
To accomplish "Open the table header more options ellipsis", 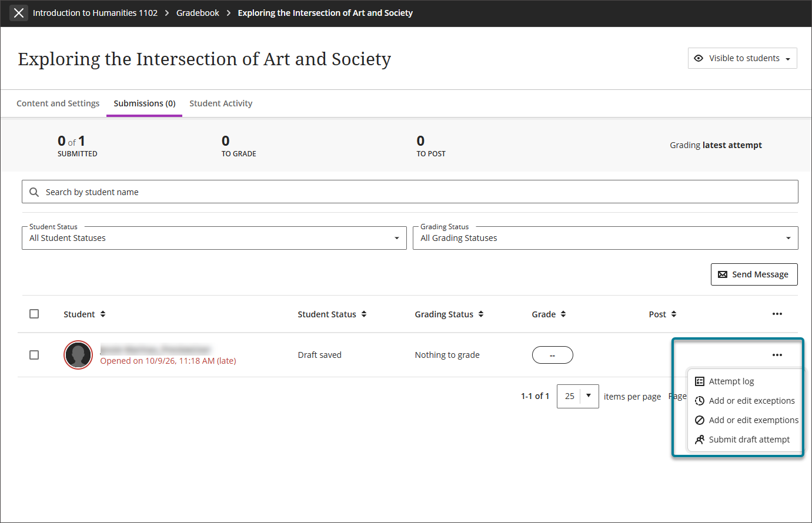I will click(777, 314).
